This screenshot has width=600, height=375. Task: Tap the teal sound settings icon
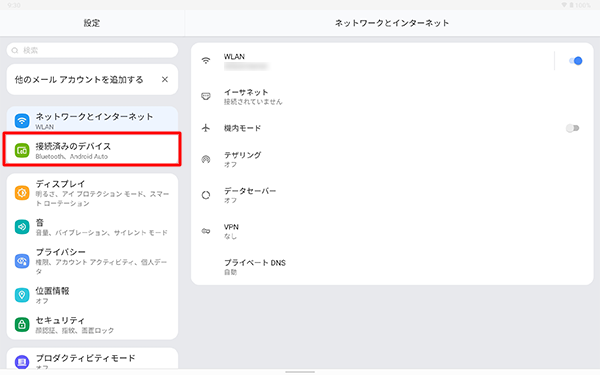click(x=22, y=227)
